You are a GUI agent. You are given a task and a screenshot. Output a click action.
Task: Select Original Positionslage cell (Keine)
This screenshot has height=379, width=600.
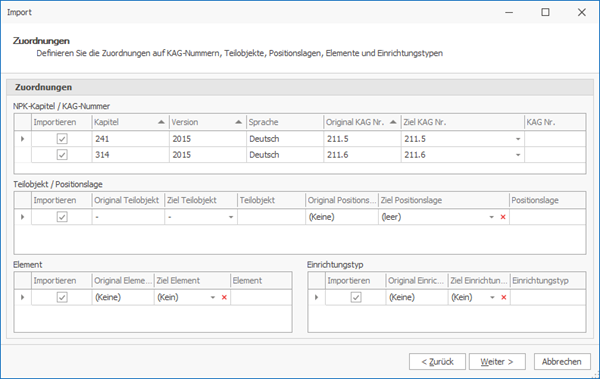pos(342,217)
